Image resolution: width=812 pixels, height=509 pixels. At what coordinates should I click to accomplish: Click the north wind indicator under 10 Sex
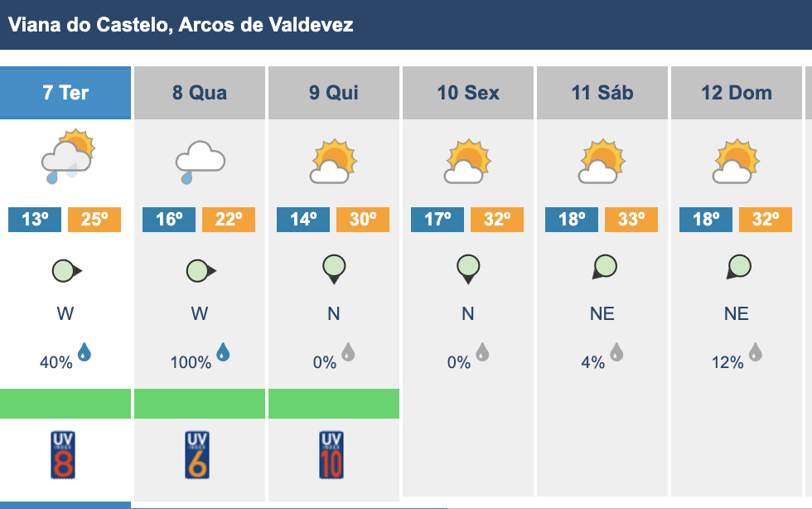[468, 269]
